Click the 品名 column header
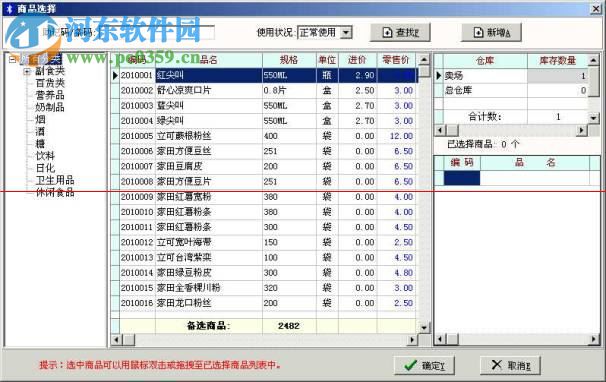This screenshot has height=382, width=606. (209, 60)
